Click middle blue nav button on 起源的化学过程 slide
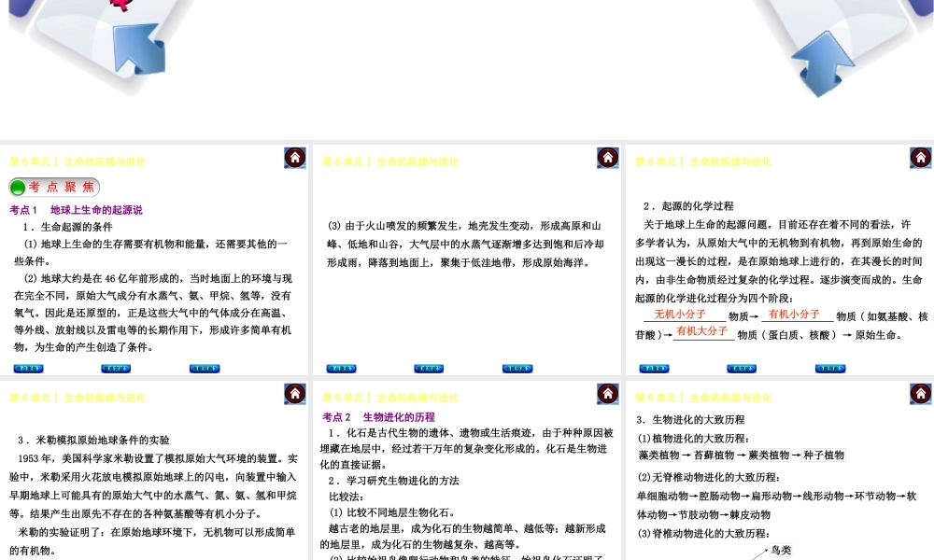This screenshot has height=560, width=934. (x=741, y=369)
